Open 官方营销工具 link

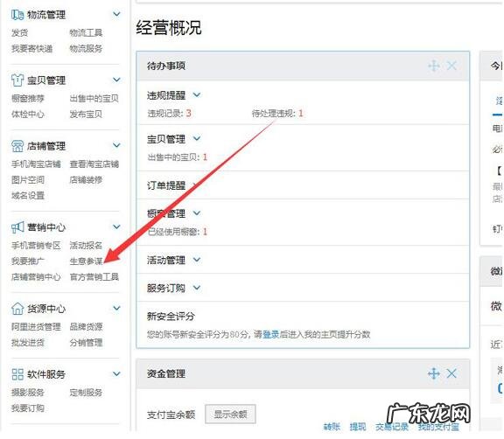[x=94, y=277]
